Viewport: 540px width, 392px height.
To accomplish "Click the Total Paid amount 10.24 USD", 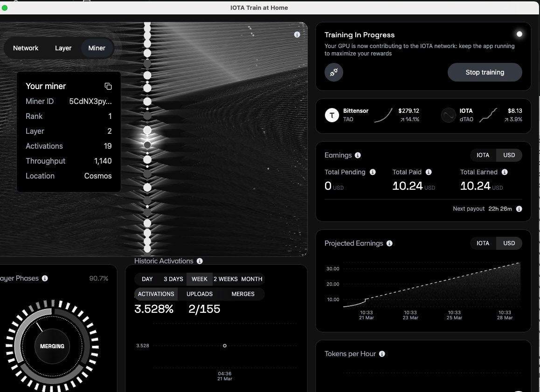I will tap(414, 186).
